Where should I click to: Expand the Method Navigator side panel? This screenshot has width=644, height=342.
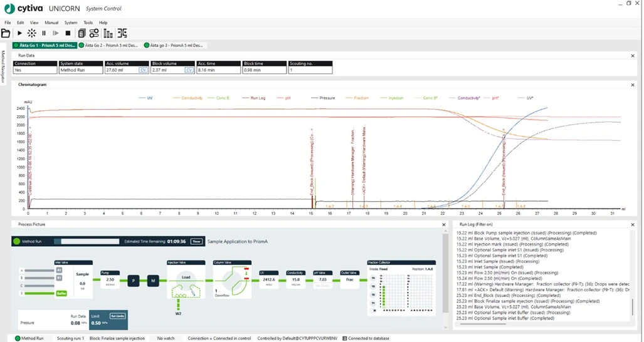3,65
